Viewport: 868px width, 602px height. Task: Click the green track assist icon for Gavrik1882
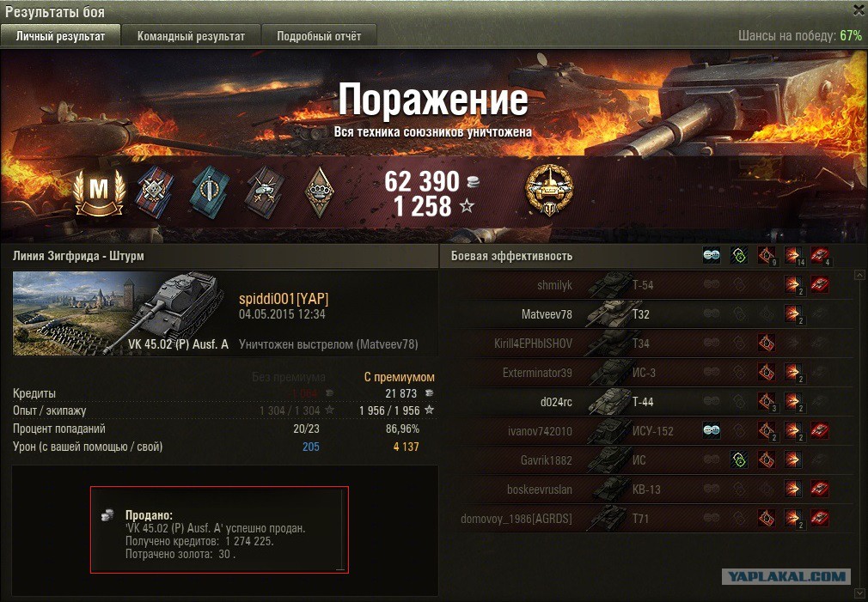point(739,459)
